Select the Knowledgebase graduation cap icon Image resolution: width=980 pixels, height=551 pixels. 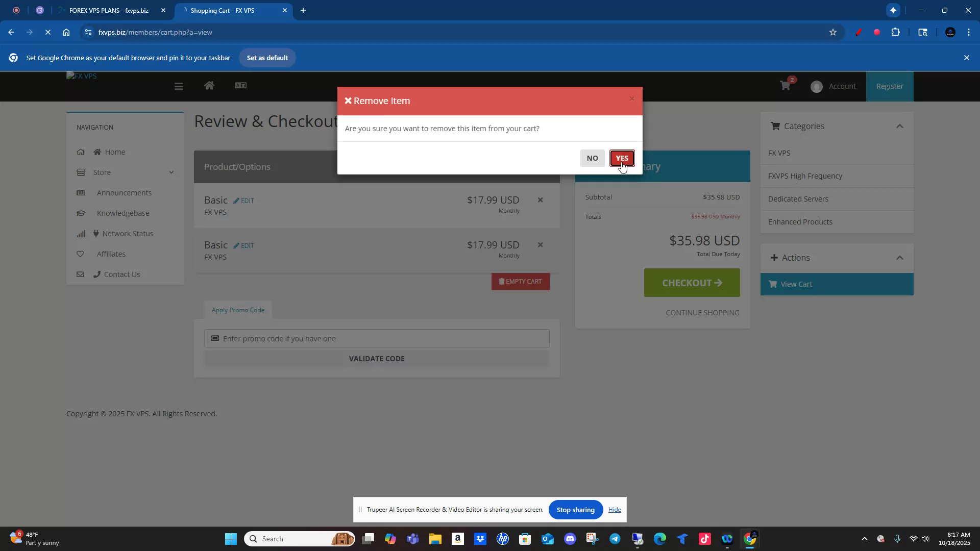click(82, 213)
